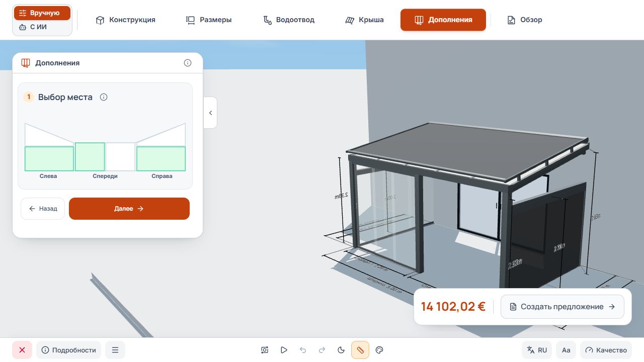Open the Подробности details button
Screen dimensions: 644x362
[x=68, y=350]
